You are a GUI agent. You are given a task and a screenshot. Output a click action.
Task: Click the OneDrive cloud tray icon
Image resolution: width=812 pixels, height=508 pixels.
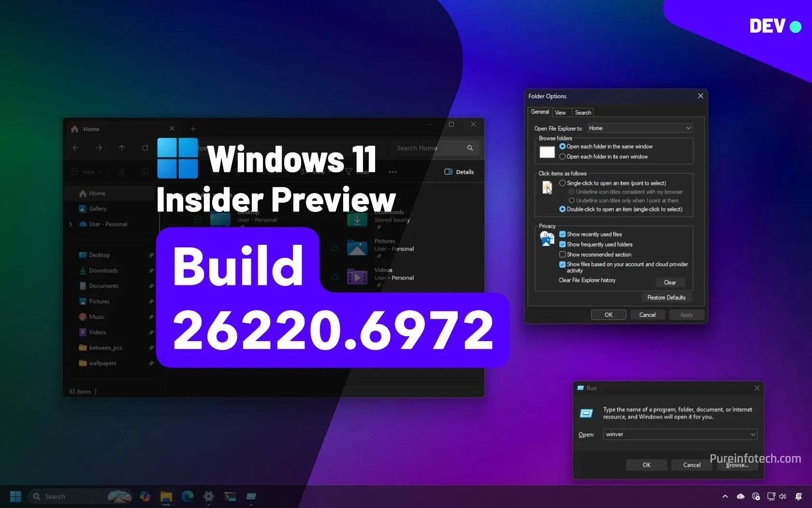click(x=740, y=496)
